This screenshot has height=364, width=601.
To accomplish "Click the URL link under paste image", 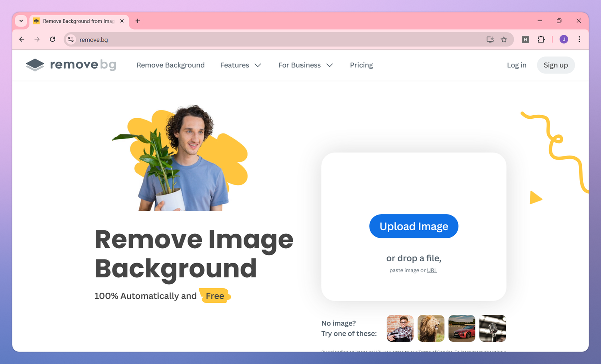I will 432,270.
